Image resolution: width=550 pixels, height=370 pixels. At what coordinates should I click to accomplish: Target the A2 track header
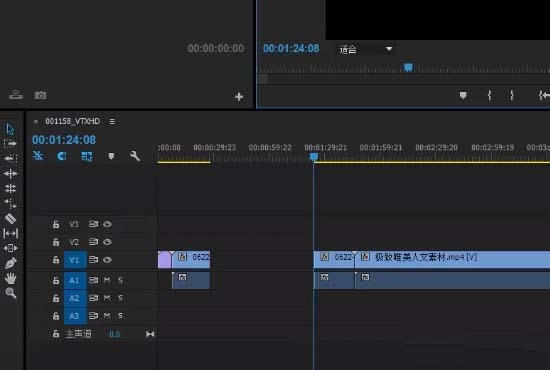[x=75, y=298]
